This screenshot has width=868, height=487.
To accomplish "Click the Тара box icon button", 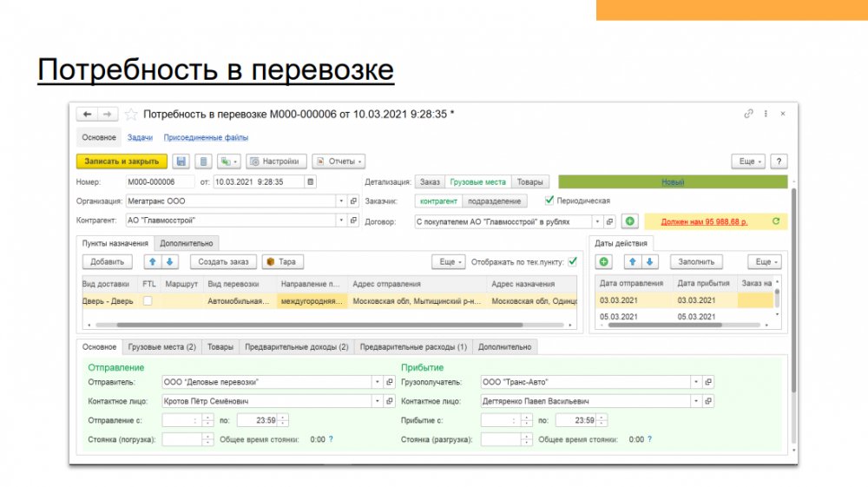I will click(x=281, y=261).
